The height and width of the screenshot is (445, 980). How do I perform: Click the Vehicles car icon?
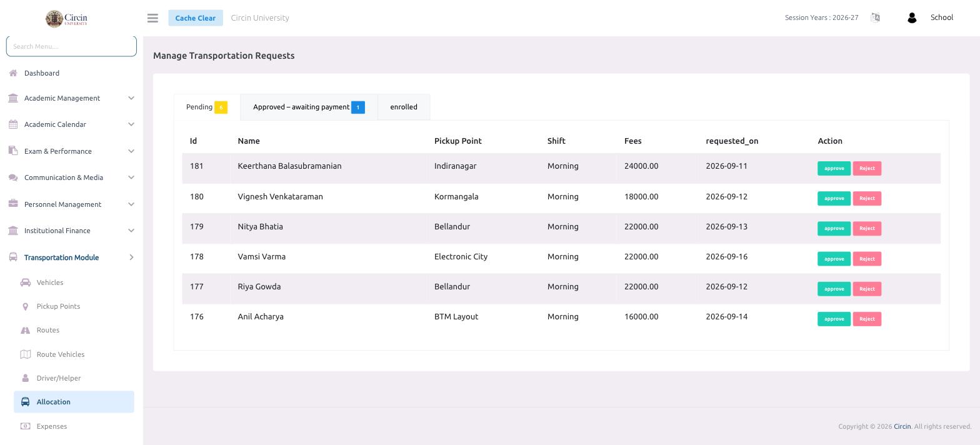point(26,282)
